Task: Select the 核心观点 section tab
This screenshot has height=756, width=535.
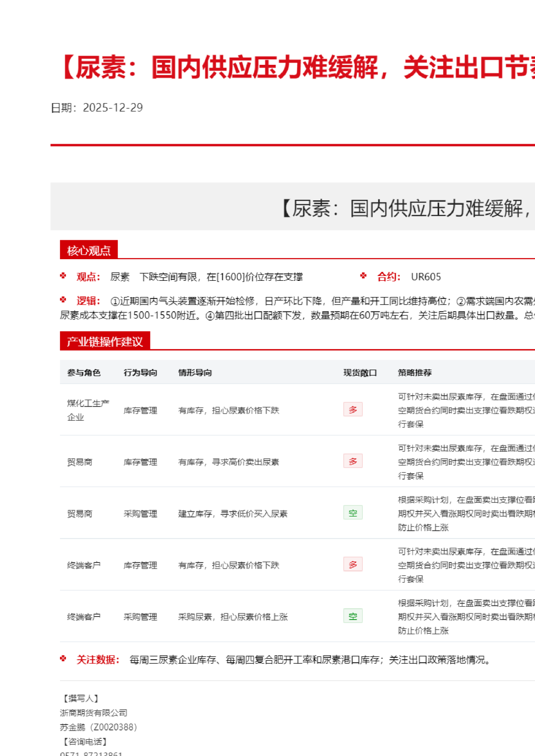Action: coord(89,250)
